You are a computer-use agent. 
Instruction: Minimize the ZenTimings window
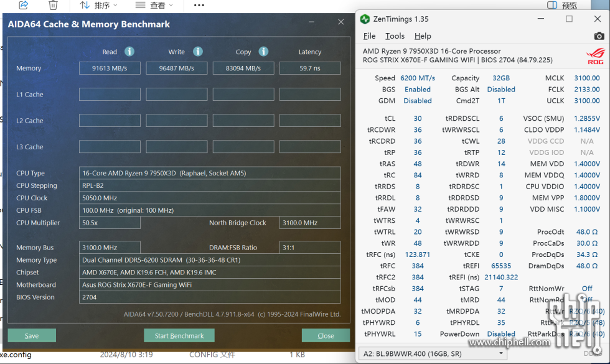pos(541,19)
